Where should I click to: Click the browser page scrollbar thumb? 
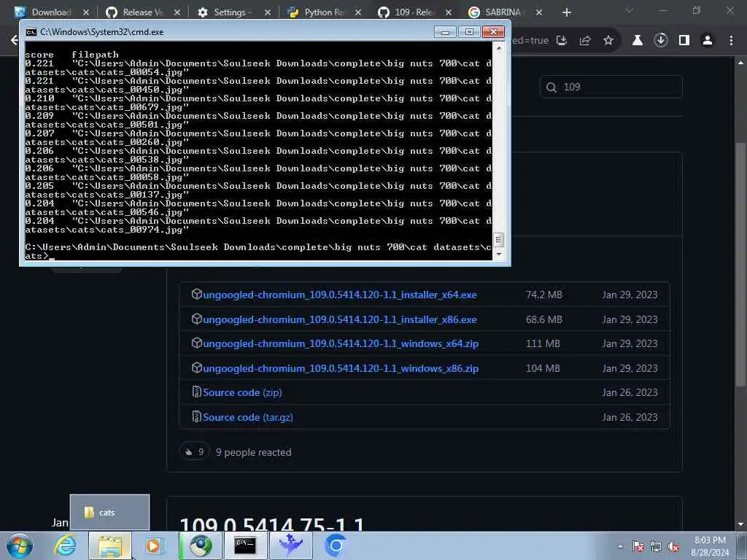(740, 264)
